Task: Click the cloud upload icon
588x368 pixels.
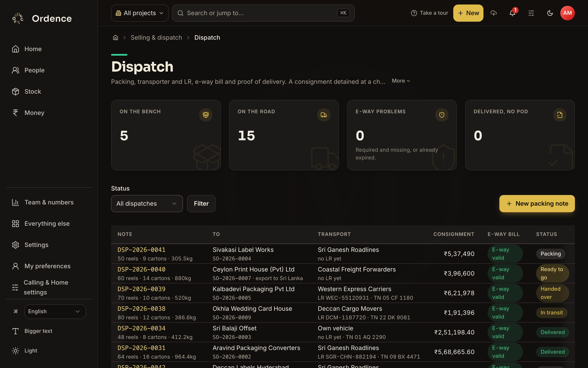Action: coord(493,13)
